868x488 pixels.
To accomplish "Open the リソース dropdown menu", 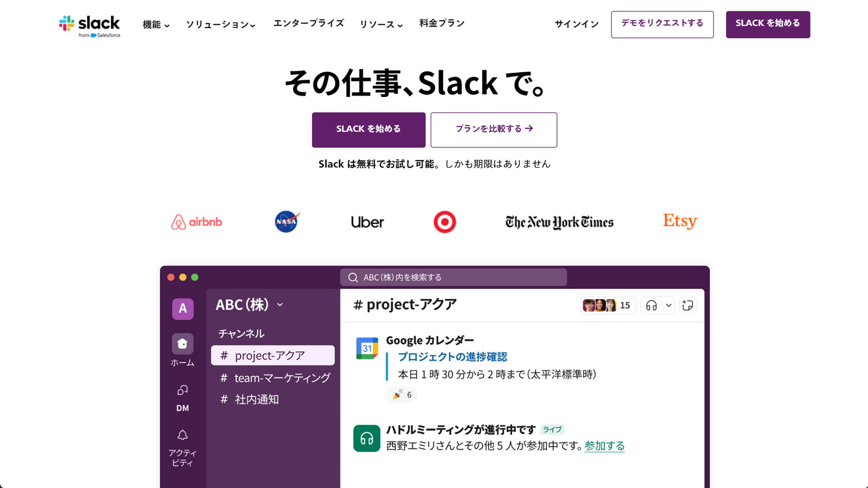I will [x=381, y=24].
